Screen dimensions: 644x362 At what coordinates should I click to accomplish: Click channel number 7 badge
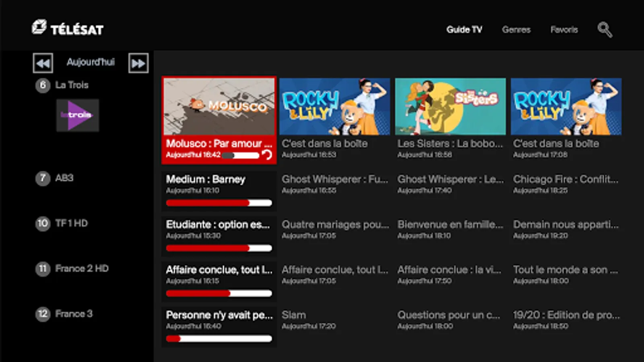click(x=43, y=178)
